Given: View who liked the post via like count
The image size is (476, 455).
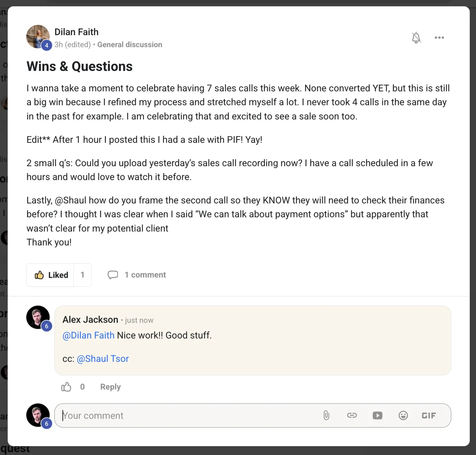Looking at the screenshot, I should tap(83, 275).
